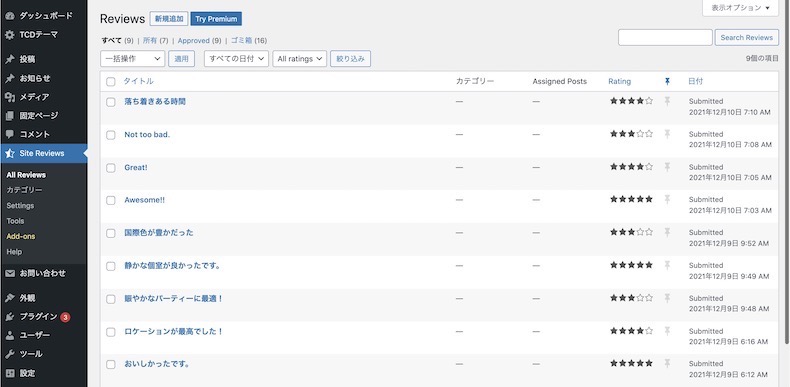Open the Awesome!! review title
790x387 pixels.
pos(145,200)
